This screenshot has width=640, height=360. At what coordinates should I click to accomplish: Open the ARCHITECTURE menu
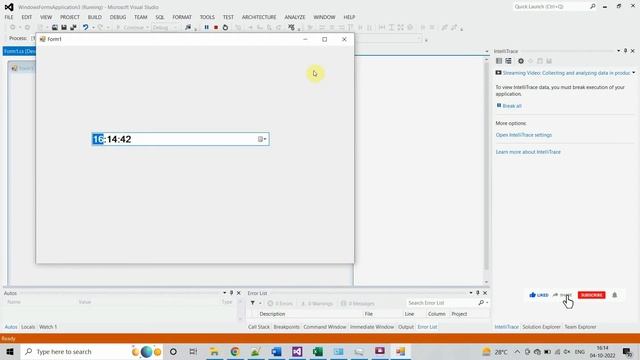(x=259, y=17)
